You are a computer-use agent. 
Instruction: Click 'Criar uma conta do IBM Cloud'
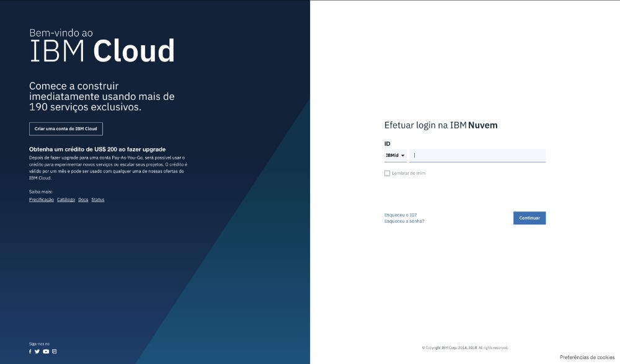pos(66,129)
